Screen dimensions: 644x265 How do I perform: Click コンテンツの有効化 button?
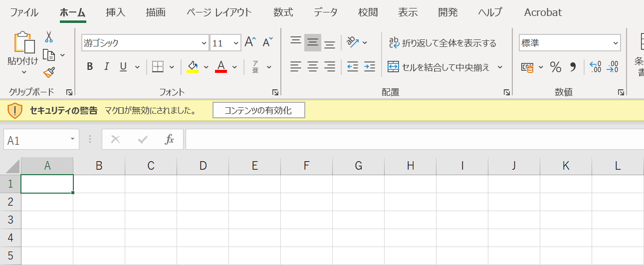(x=258, y=110)
